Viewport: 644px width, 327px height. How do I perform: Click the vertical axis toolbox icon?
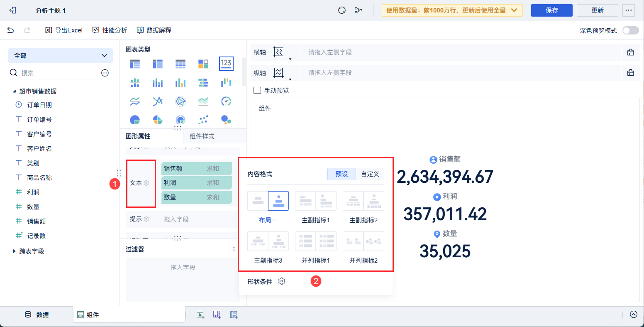(x=631, y=73)
